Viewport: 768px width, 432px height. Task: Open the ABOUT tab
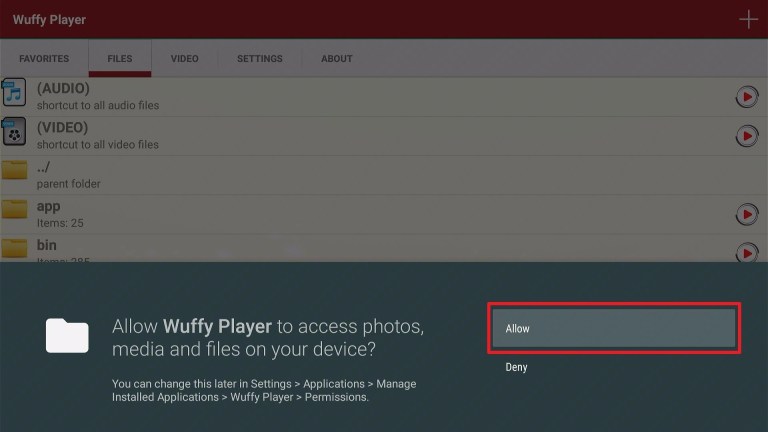click(336, 58)
